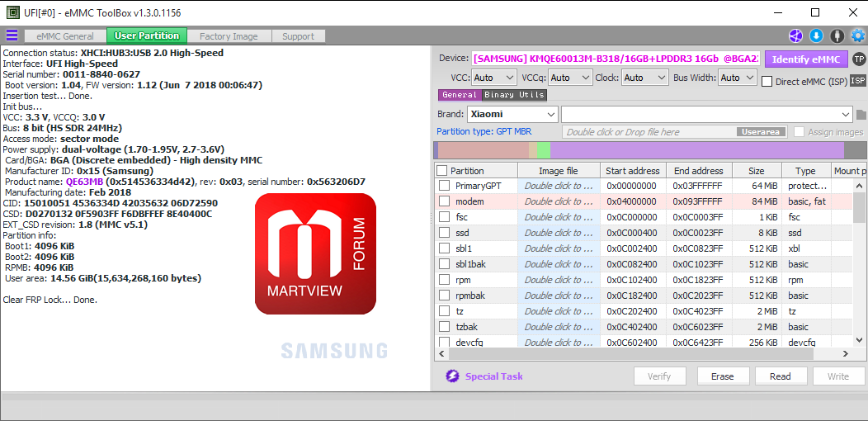Open the Factory Image tab
Screen dimensions: 868x421
(229, 36)
